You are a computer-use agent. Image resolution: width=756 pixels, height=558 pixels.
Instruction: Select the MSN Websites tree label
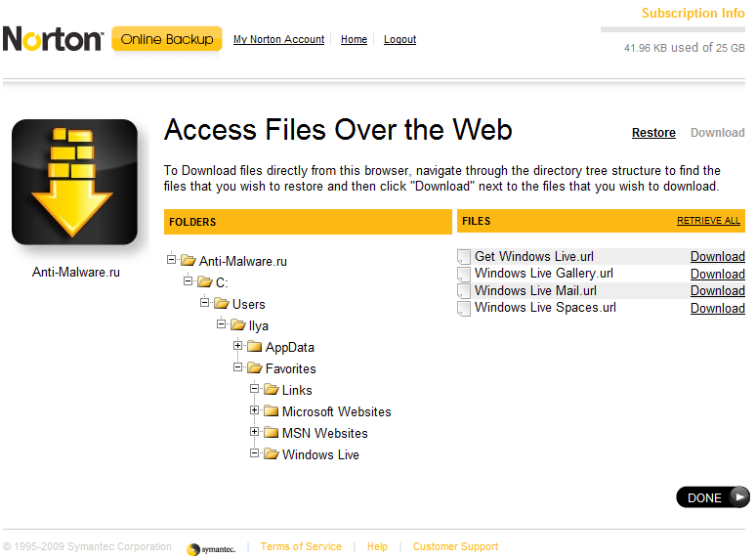coord(325,433)
